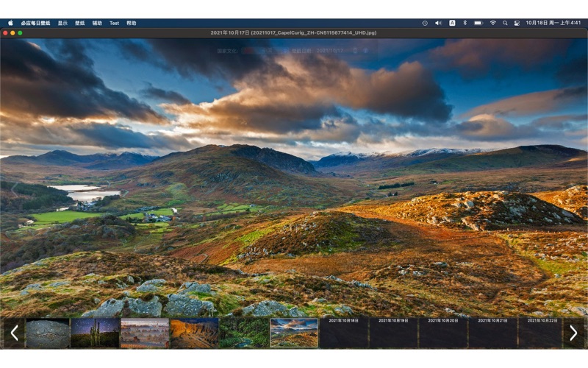
Task: Open the Bluetooth menu bar icon
Action: click(x=465, y=23)
